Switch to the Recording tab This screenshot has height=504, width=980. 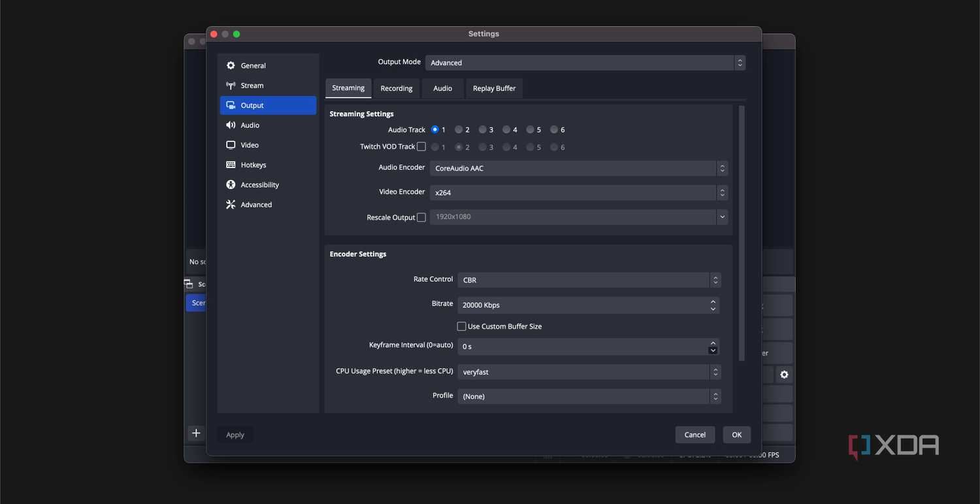point(397,88)
